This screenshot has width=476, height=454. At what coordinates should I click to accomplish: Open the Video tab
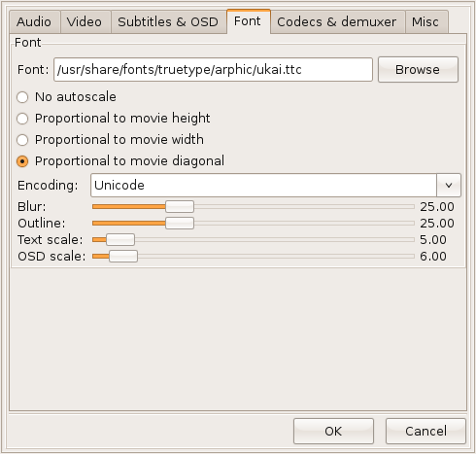tap(85, 22)
